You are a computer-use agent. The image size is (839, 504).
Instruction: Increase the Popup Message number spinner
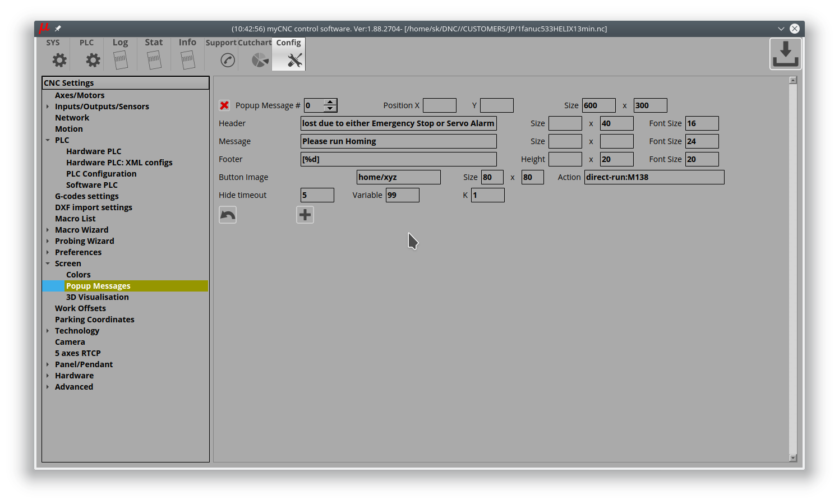click(330, 102)
